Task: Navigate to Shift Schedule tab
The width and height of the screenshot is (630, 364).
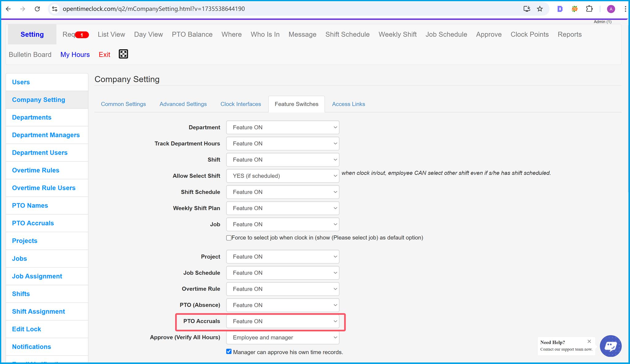Action: click(x=347, y=34)
